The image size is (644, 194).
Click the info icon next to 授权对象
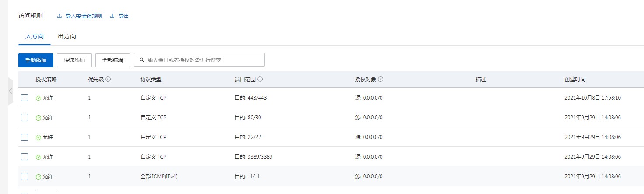pos(381,80)
